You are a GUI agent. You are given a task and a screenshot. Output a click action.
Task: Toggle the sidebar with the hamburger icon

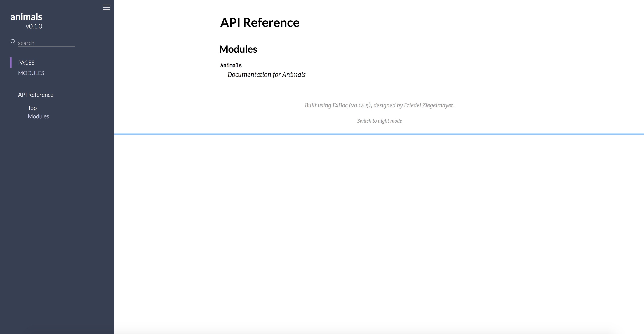106,7
